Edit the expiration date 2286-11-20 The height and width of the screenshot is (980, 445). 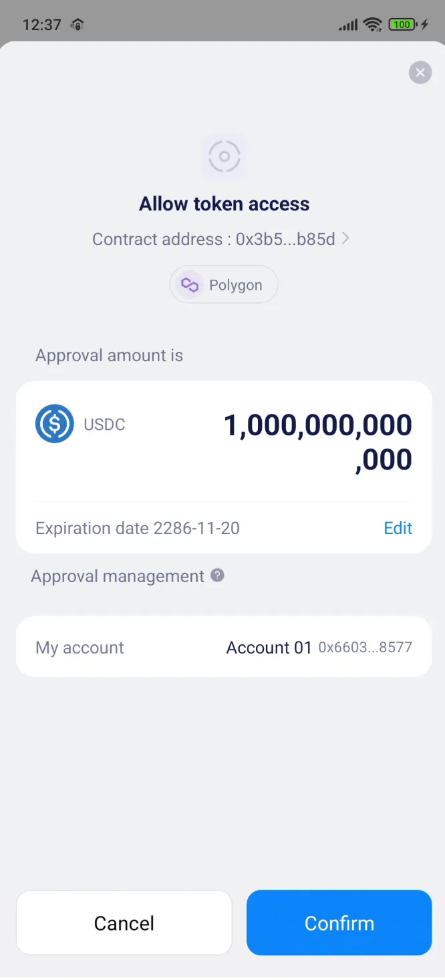pyautogui.click(x=398, y=528)
